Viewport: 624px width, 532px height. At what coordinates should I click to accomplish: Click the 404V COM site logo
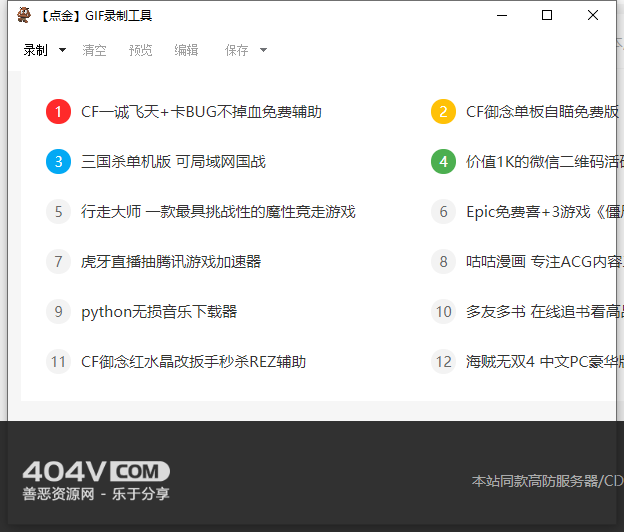click(x=96, y=472)
